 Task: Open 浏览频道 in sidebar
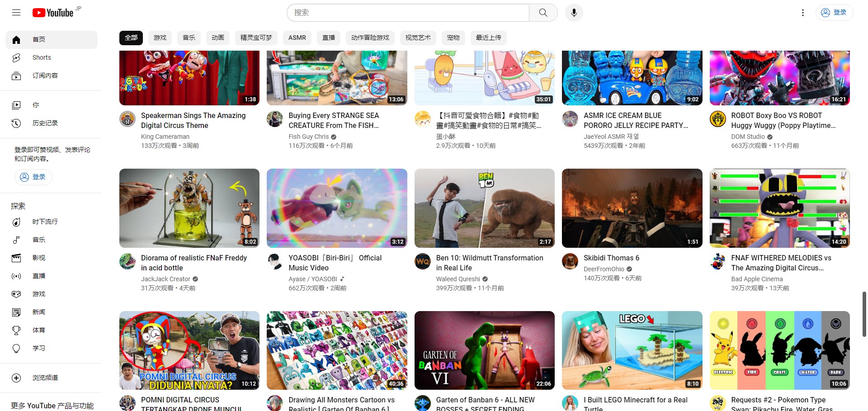(x=52, y=378)
